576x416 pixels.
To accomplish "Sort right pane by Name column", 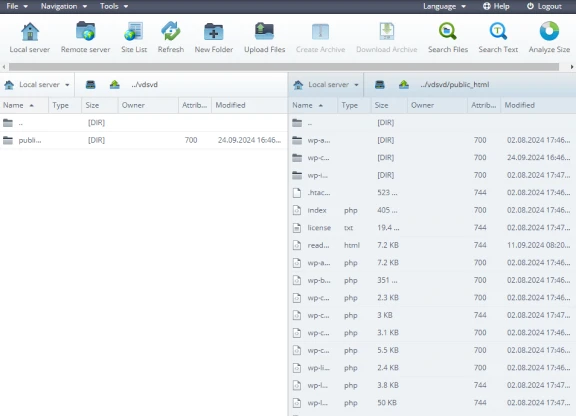I will coord(313,105).
